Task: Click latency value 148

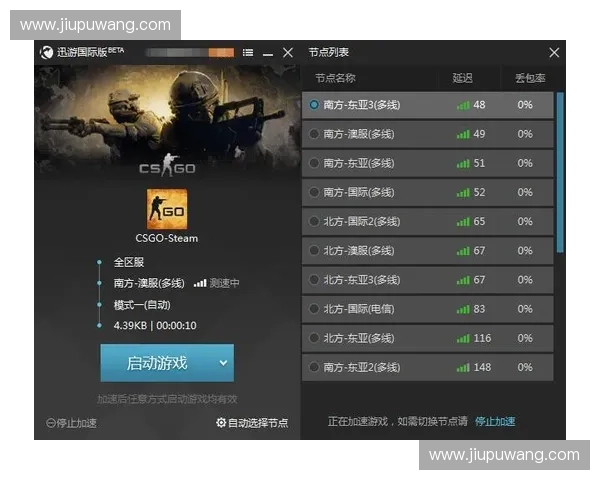Action: click(482, 367)
